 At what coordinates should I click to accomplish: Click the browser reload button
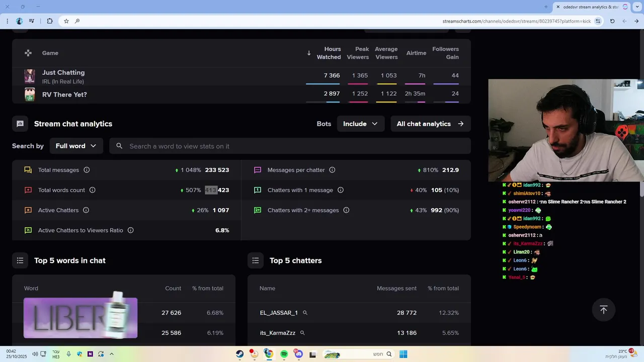point(612,21)
